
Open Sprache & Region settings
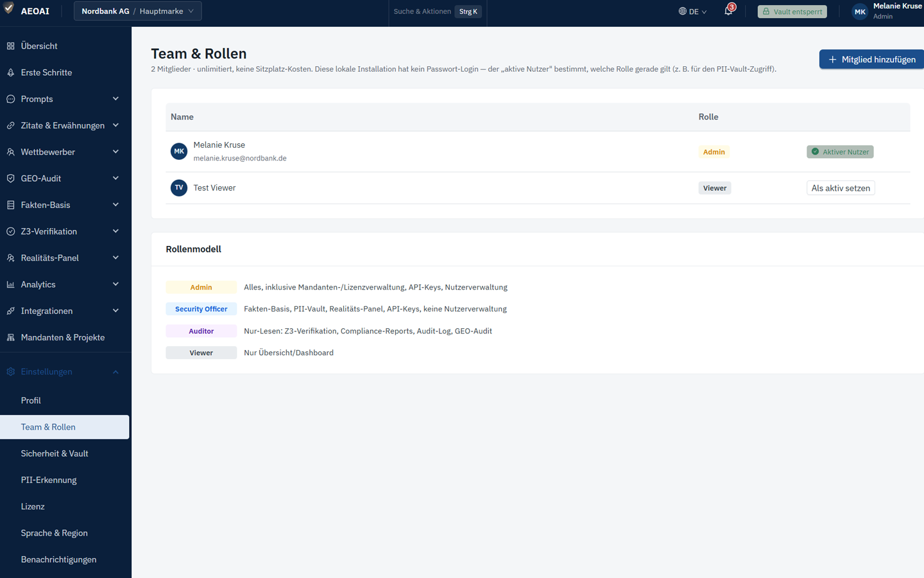tap(64, 533)
